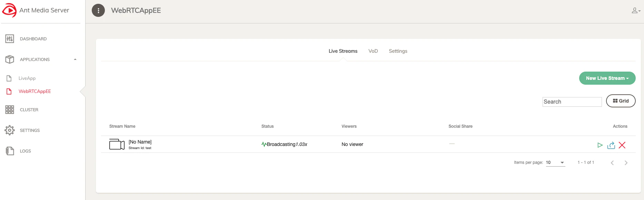Collapse the Applications section arrow

tap(75, 60)
